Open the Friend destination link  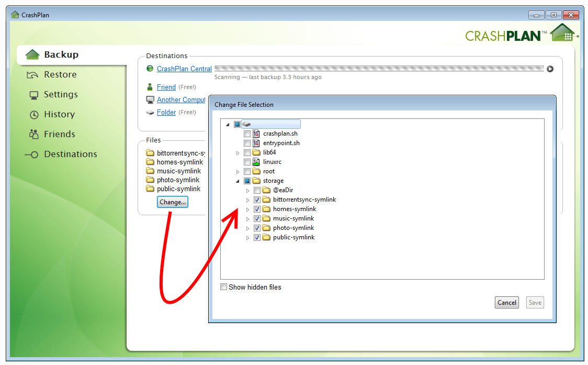click(166, 87)
